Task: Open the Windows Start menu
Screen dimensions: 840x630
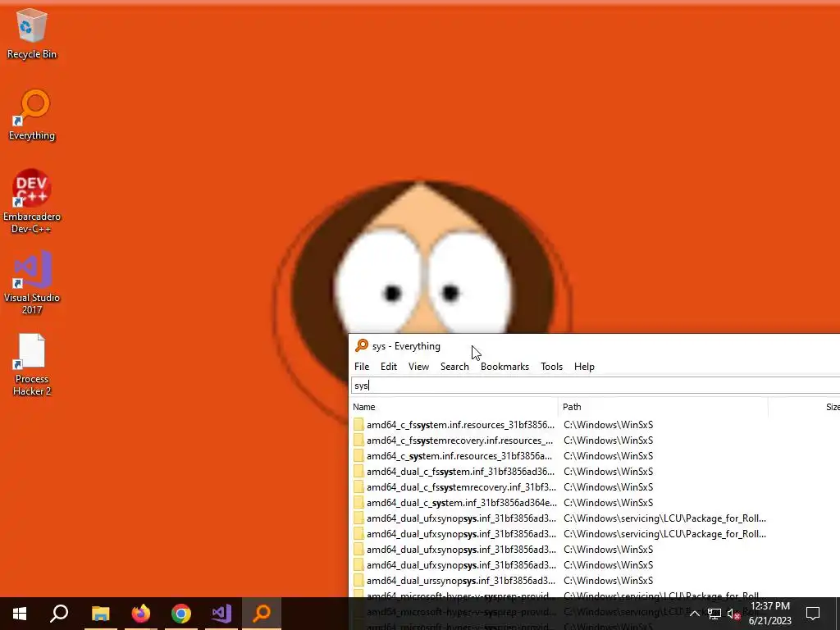Action: [20, 613]
